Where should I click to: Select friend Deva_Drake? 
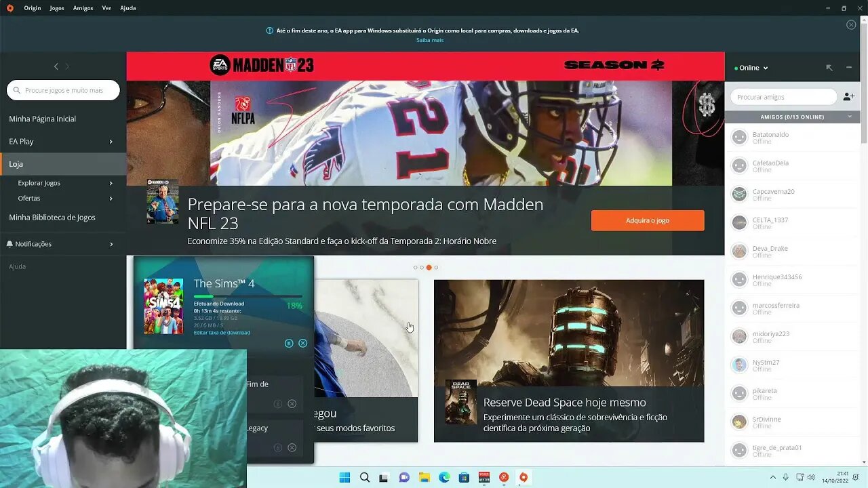[x=793, y=251]
